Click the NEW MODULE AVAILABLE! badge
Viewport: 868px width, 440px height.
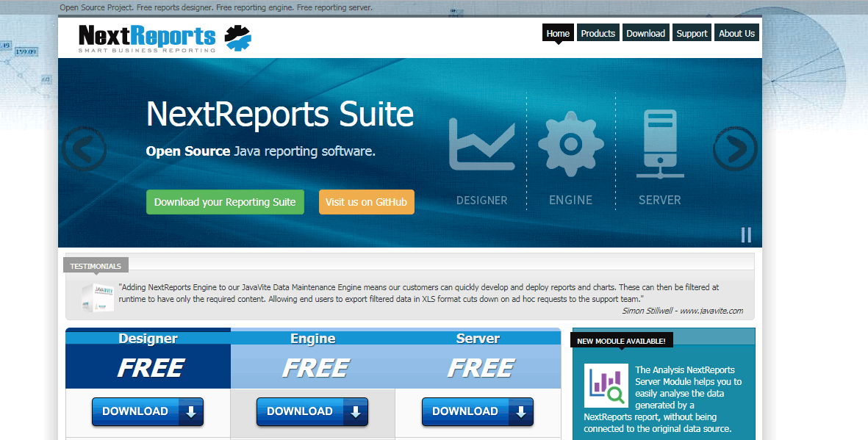[x=622, y=341]
